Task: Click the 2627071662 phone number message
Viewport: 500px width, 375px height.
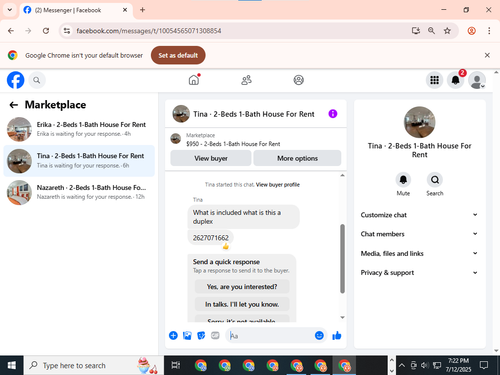Action: click(211, 238)
